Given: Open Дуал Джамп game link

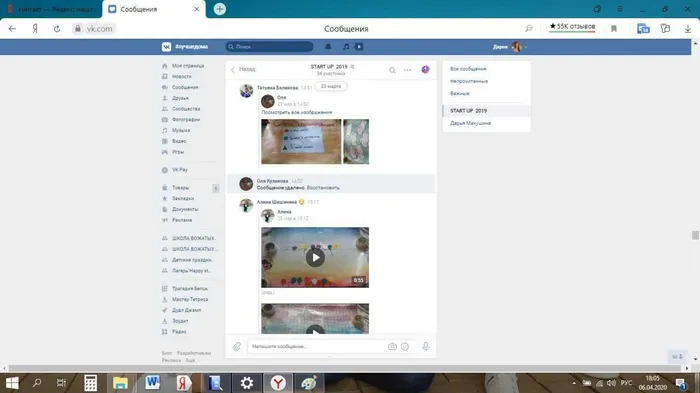Looking at the screenshot, I should 186,310.
